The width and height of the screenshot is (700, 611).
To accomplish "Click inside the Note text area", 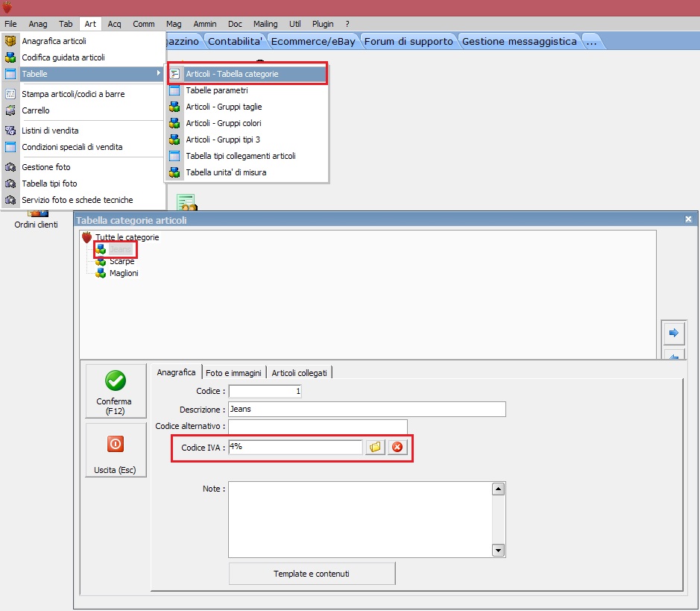I will click(x=360, y=519).
